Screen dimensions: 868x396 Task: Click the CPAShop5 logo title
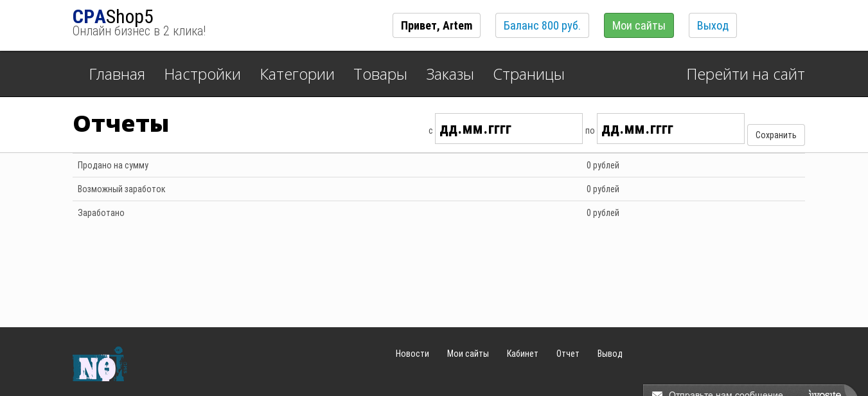point(113,17)
